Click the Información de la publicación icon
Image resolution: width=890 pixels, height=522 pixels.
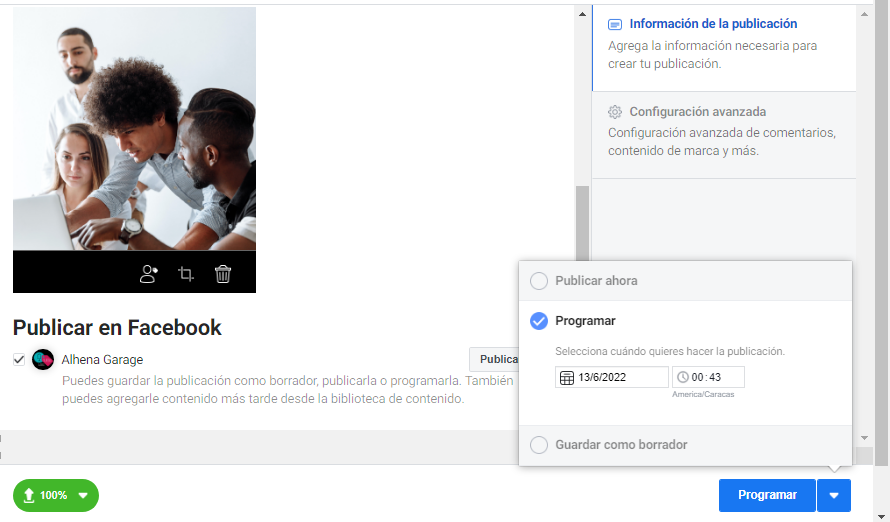point(615,24)
